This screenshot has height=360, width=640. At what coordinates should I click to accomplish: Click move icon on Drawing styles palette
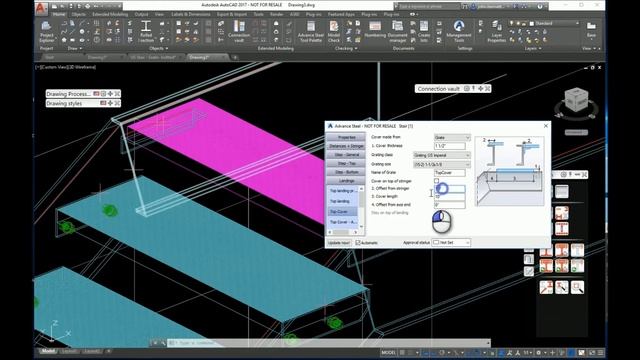point(110,103)
